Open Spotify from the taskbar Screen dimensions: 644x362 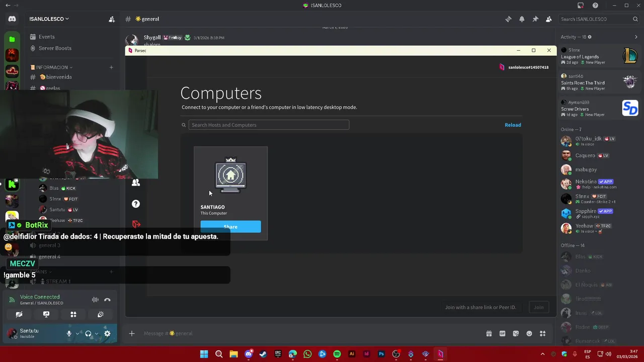[337, 354]
